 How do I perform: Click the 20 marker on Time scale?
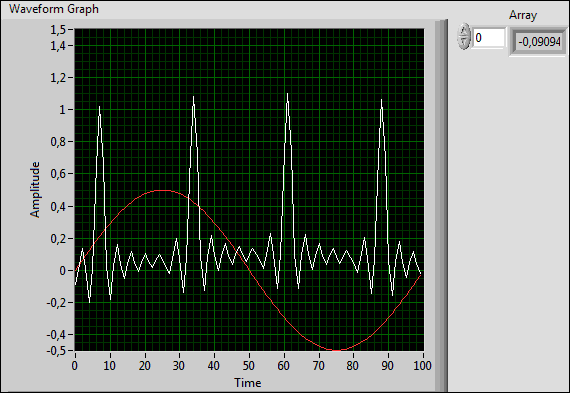144,365
